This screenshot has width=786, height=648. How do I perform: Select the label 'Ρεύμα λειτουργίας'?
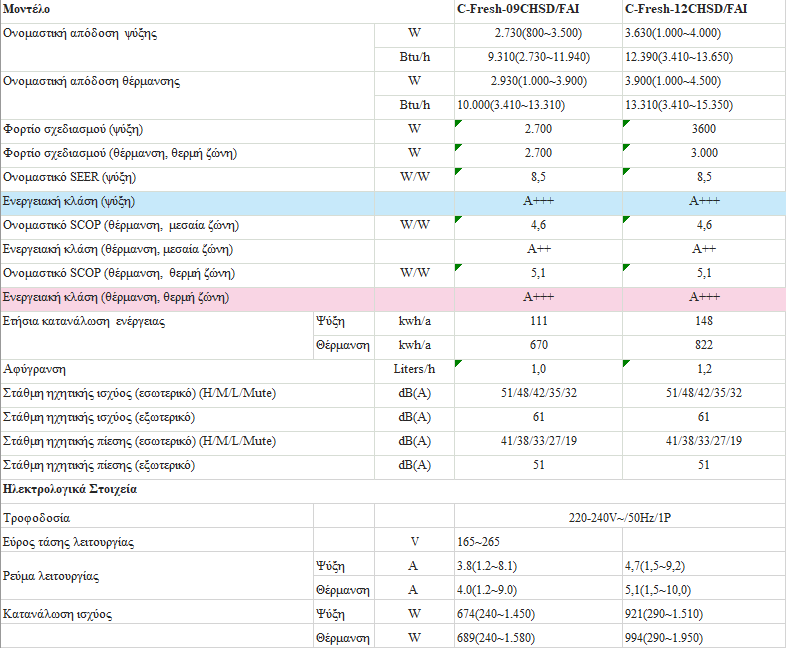point(51,576)
